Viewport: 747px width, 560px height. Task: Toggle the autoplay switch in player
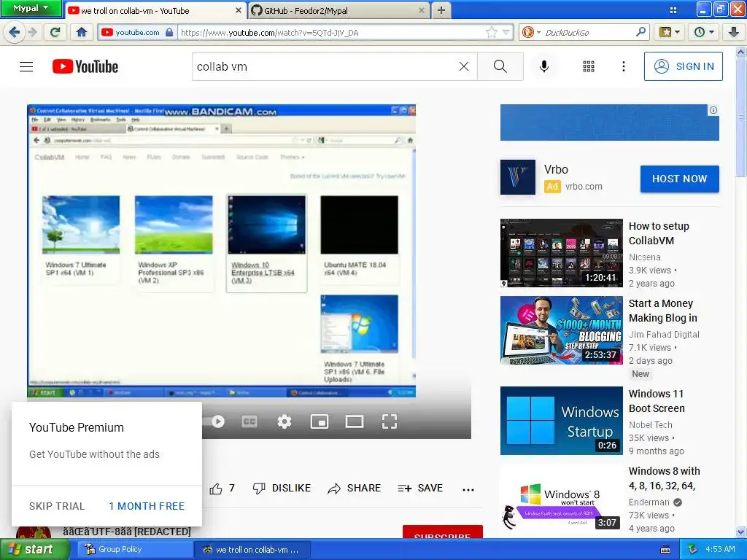coord(215,421)
